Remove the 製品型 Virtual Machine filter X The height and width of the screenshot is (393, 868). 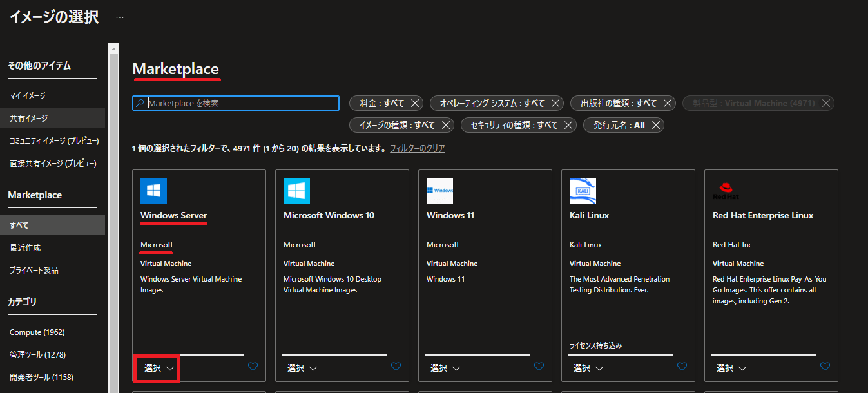[826, 103]
